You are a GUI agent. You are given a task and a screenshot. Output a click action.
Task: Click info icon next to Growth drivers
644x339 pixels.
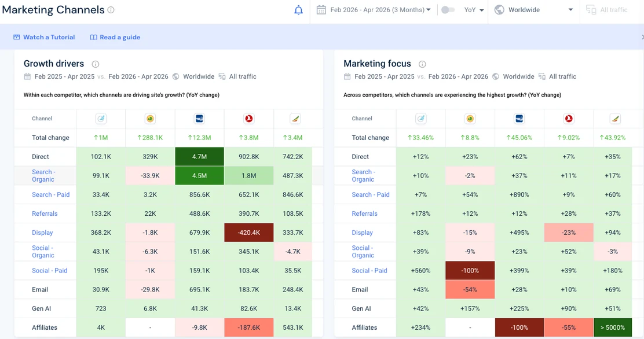[96, 64]
